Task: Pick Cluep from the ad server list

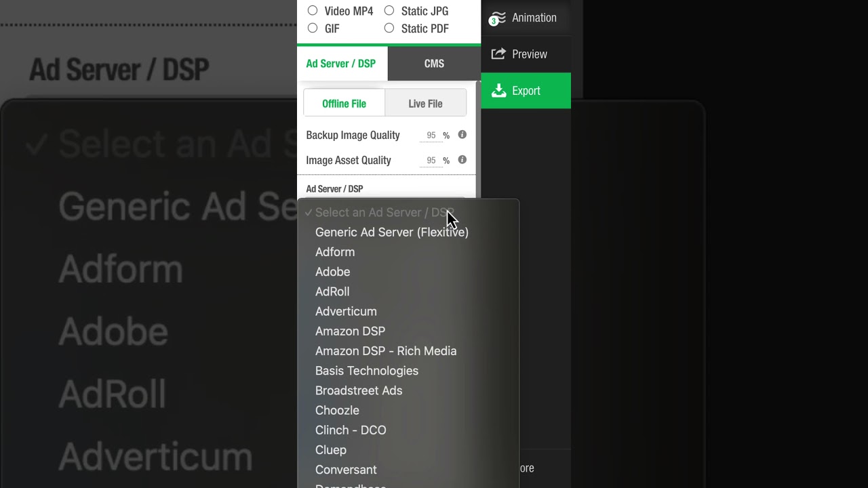Action: coord(408,450)
